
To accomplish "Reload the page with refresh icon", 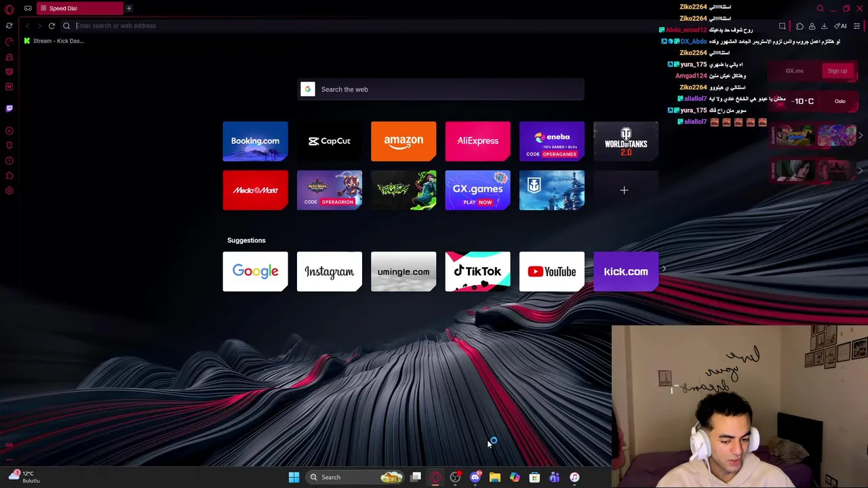I will pyautogui.click(x=52, y=26).
